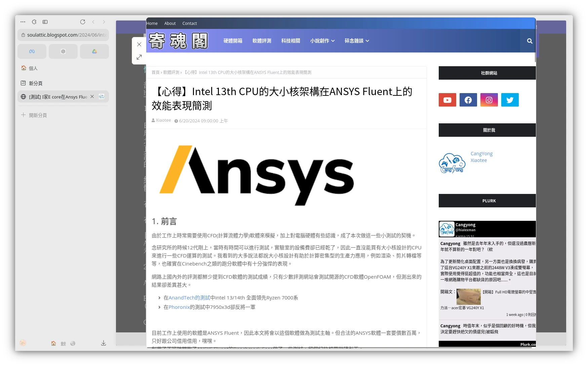The width and height of the screenshot is (588, 366).
Task: Expand the 碎念雜談 dropdown menu
Action: point(356,41)
